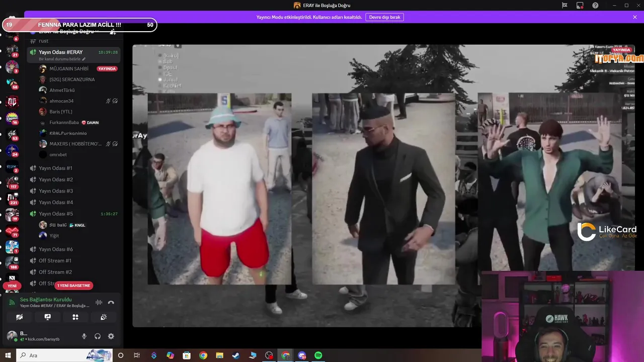This screenshot has width=644, height=362.
Task: Open the soundboard button
Action: click(x=104, y=317)
